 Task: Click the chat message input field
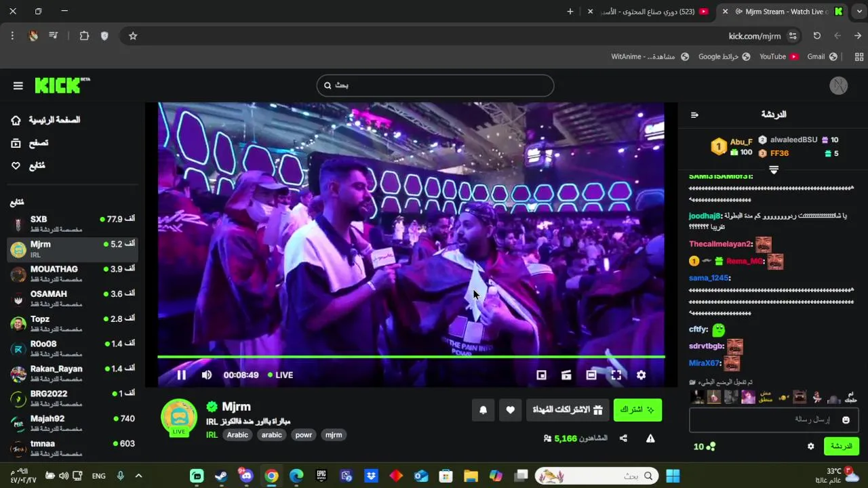(x=774, y=420)
